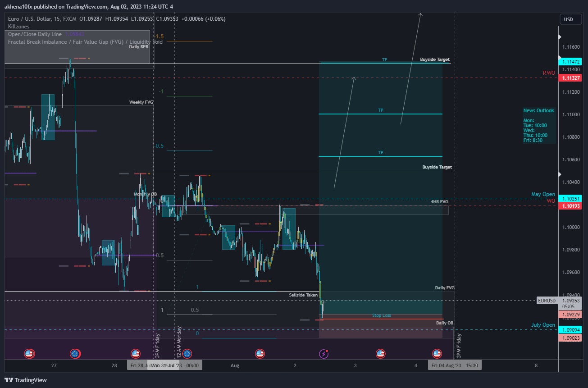Click the 1.09800 price axis tick
This screenshot has height=388, width=588.
570,250
